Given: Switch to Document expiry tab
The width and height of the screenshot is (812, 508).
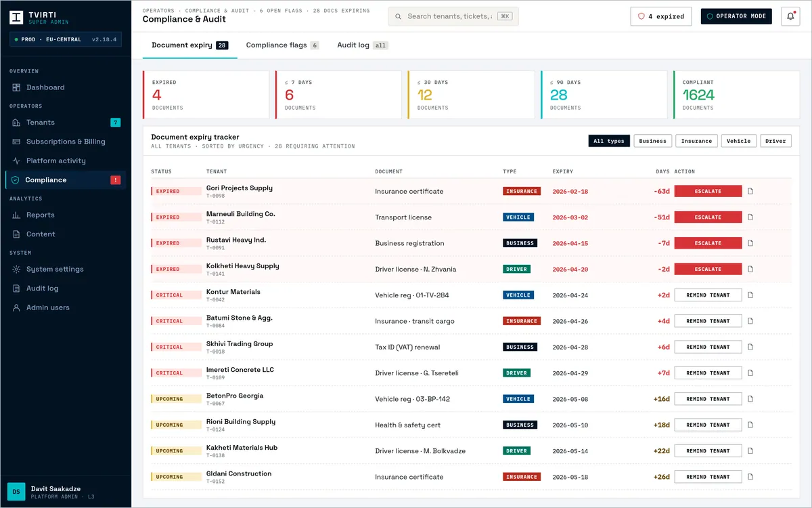Looking at the screenshot, I should click(189, 45).
